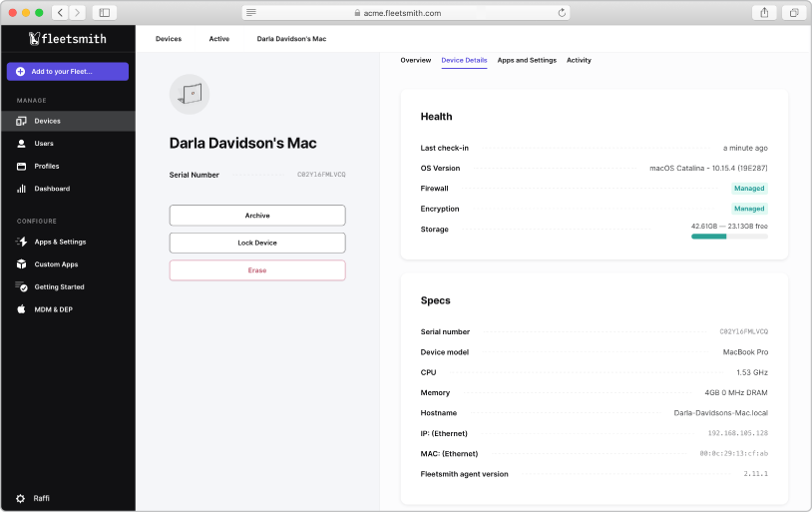Viewport: 812px width, 512px height.
Task: Click agent version 2.11.1
Action: click(x=755, y=474)
